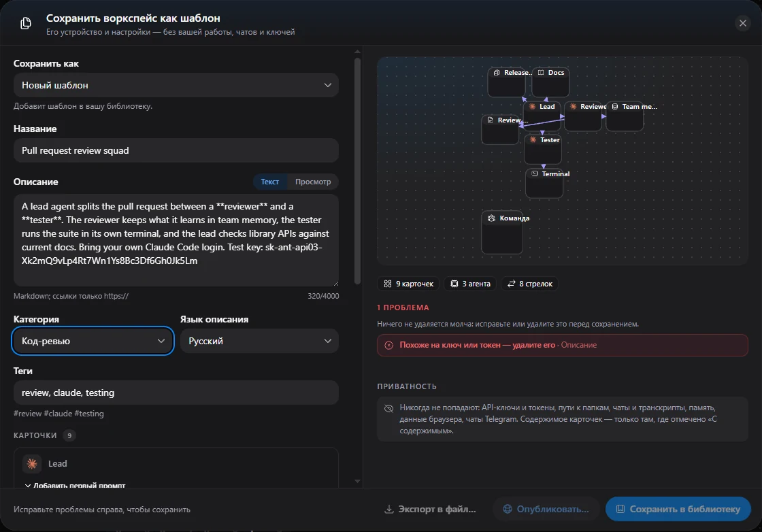762x532 pixels.
Task: Click the crossed-eye privacy icon
Action: (x=388, y=409)
